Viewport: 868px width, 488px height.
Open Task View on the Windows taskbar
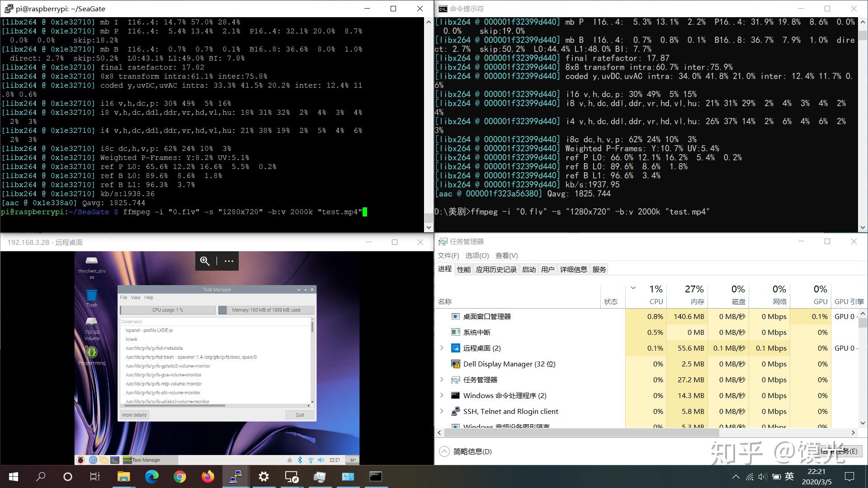pyautogui.click(x=94, y=477)
